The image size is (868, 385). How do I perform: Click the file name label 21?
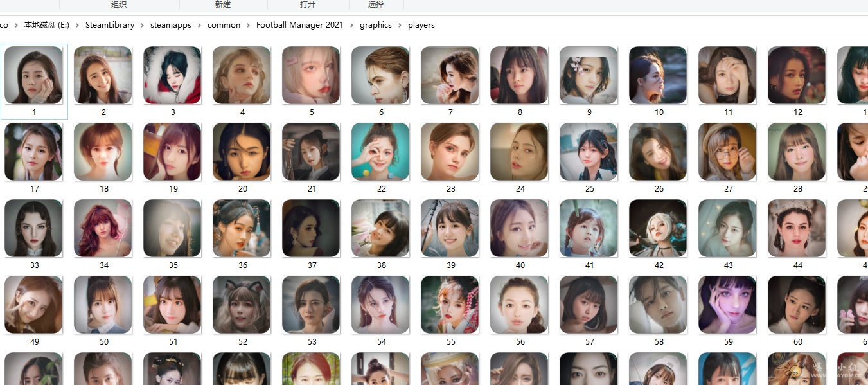[x=312, y=188]
